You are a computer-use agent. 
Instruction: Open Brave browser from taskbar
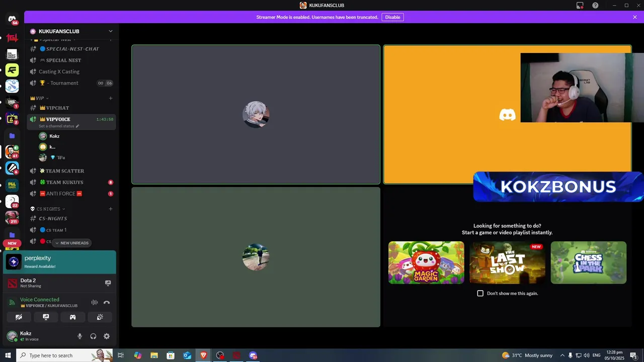pos(203,355)
